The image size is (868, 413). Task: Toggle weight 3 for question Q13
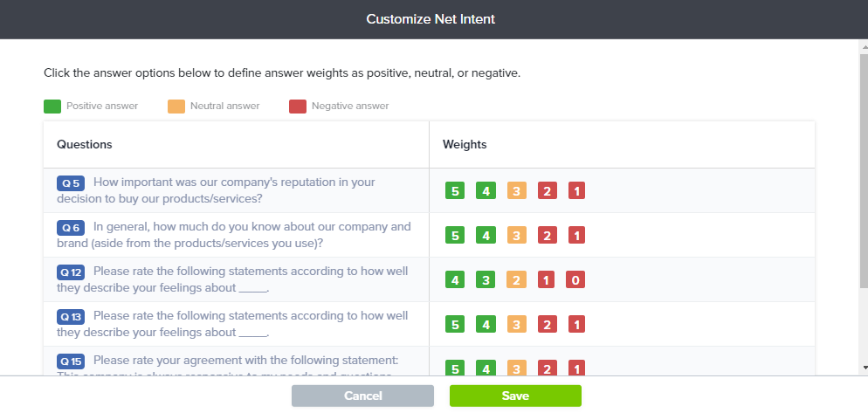[x=516, y=324]
